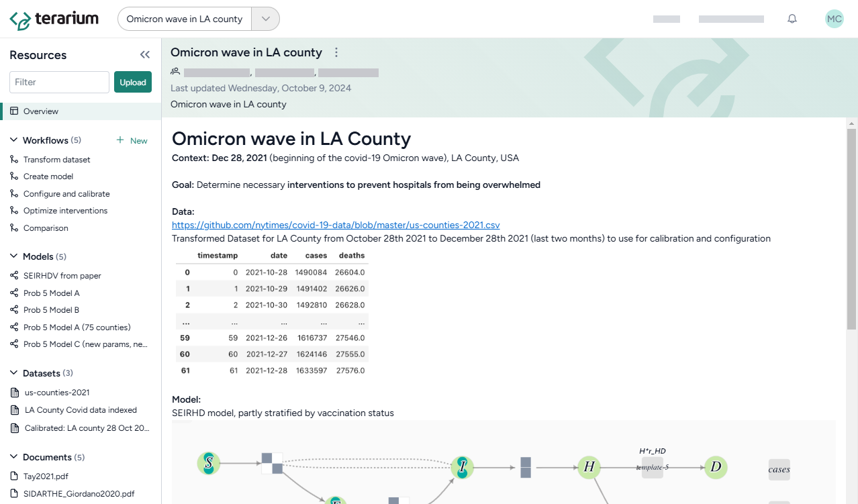858x504 pixels.
Task: Click the H node in model diagram
Action: point(588,467)
